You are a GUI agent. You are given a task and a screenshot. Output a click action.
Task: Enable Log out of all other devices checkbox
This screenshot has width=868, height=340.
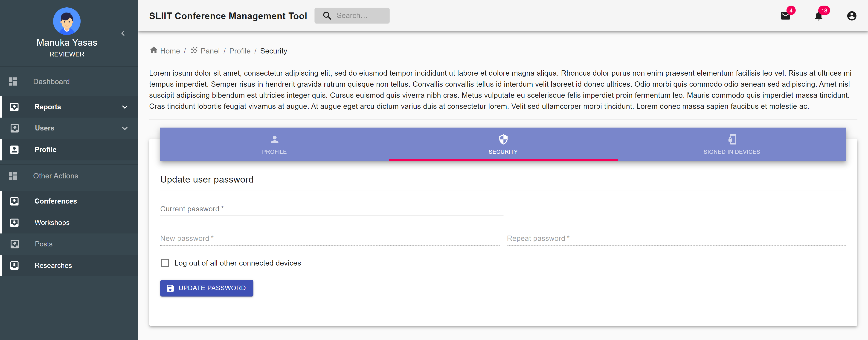coord(165,263)
